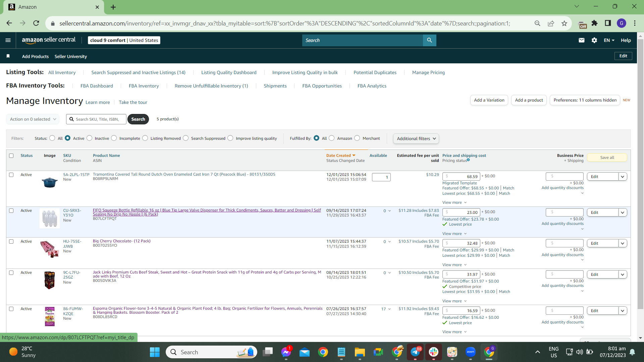Click Add a Variation button
Image resolution: width=644 pixels, height=362 pixels.
click(489, 100)
